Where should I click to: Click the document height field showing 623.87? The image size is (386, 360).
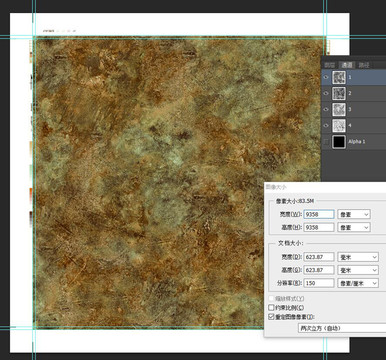pyautogui.click(x=319, y=270)
